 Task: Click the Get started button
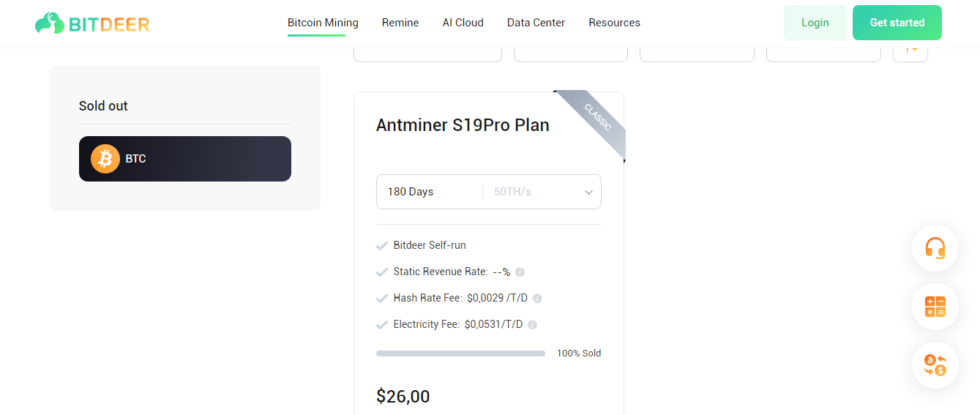point(897,23)
